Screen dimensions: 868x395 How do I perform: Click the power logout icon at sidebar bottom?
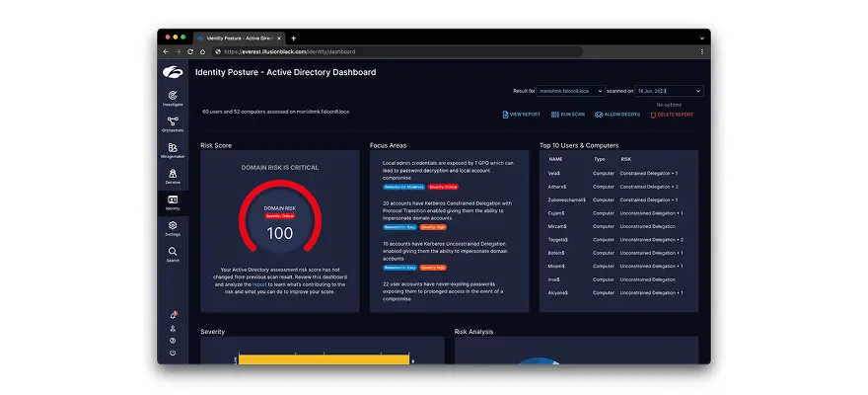[x=173, y=353]
